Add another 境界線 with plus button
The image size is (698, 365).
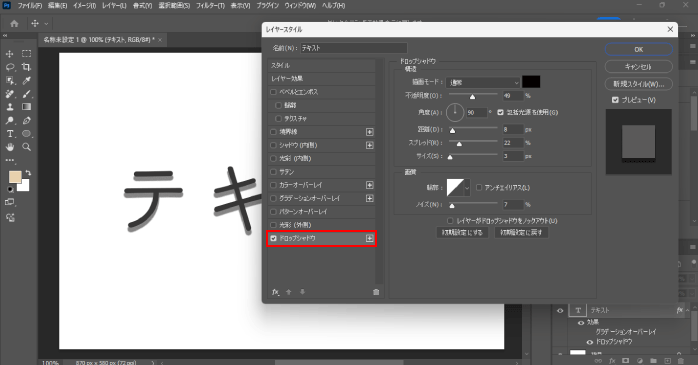(x=369, y=132)
